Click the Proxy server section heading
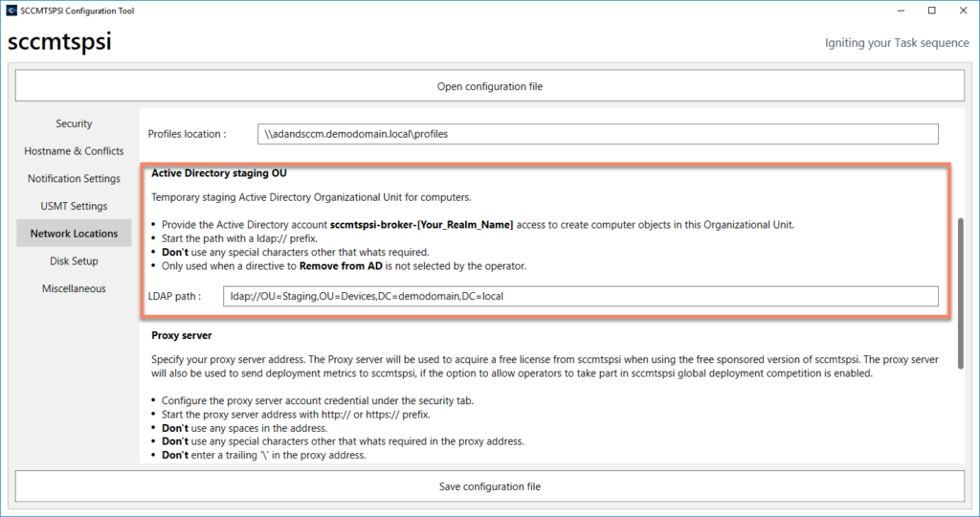 point(182,336)
